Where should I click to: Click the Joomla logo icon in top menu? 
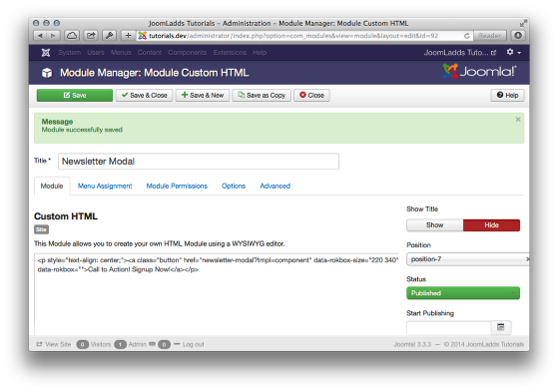[46, 53]
